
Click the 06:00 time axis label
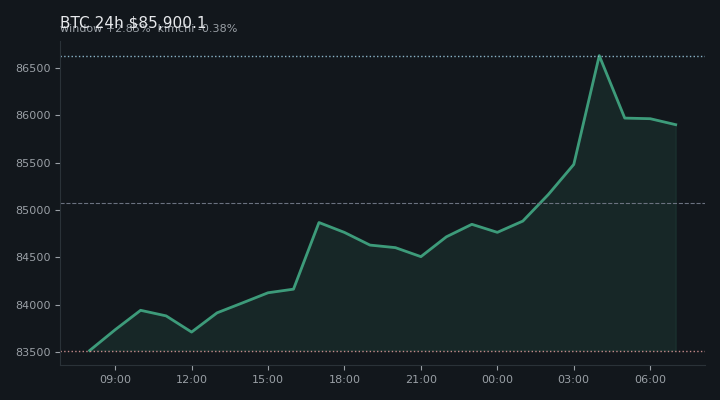(x=650, y=379)
